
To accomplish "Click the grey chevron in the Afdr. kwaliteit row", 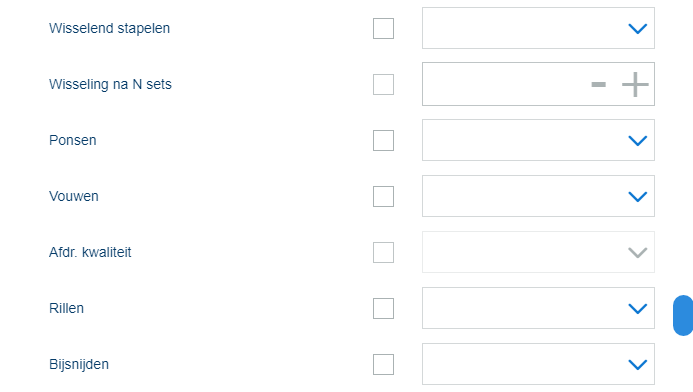I will point(638,253).
